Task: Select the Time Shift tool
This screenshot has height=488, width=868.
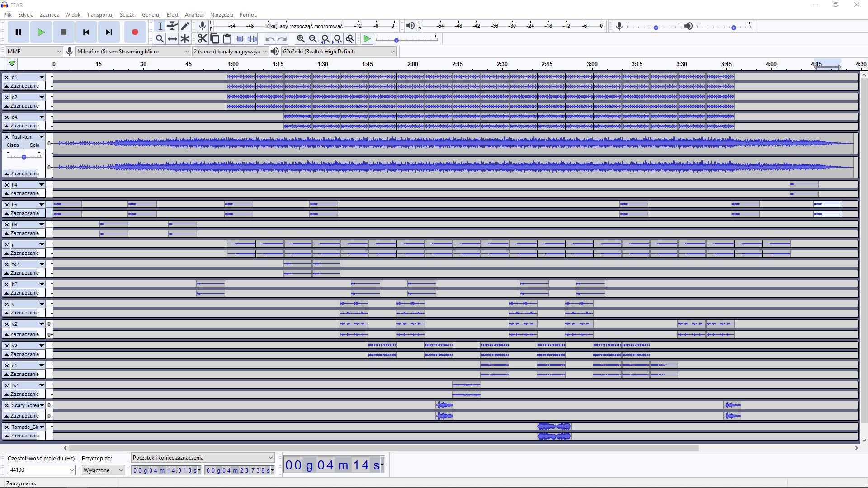Action: tap(172, 39)
